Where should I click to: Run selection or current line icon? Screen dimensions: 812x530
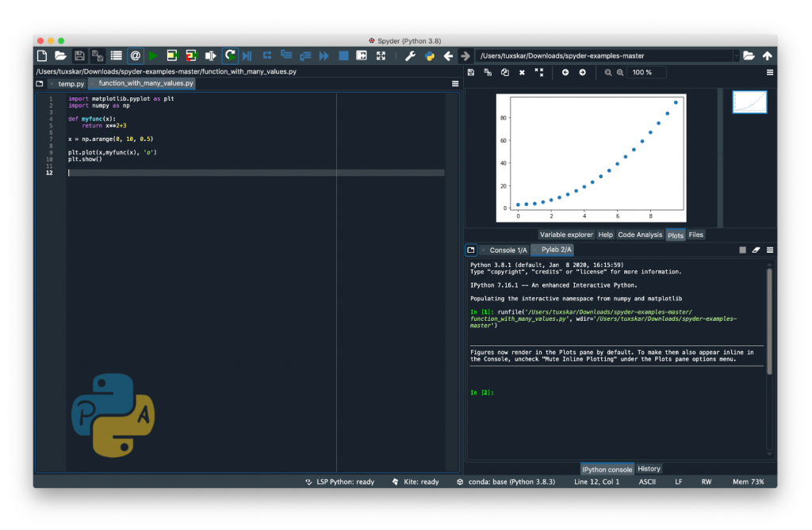[210, 55]
